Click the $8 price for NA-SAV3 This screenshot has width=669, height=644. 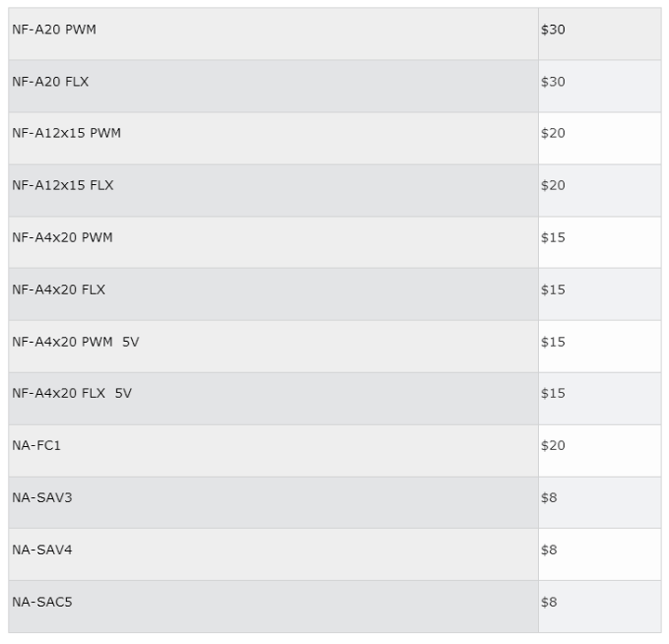(x=549, y=497)
